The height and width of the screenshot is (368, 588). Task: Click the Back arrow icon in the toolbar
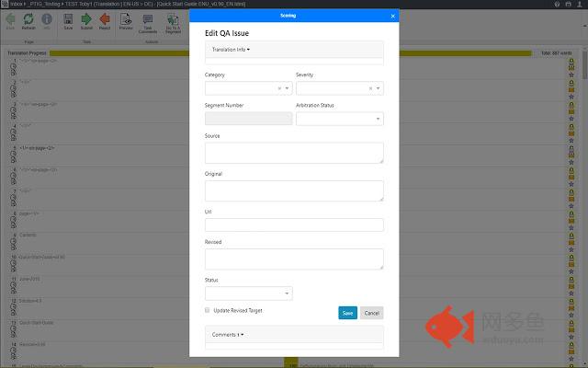[x=10, y=18]
